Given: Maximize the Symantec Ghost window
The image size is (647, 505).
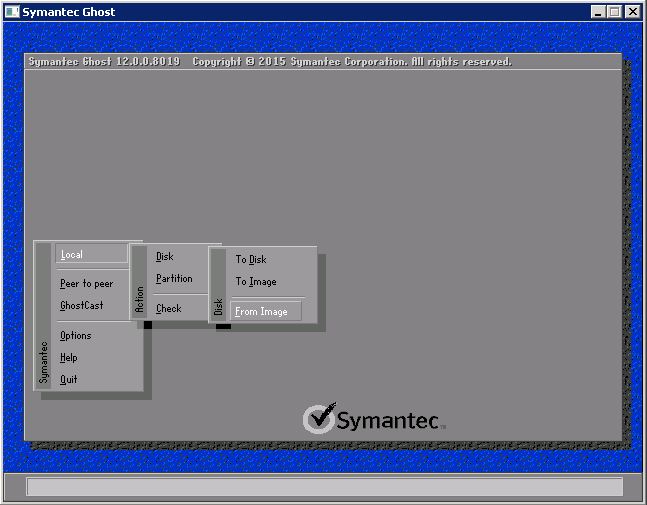Looking at the screenshot, I should (x=614, y=12).
